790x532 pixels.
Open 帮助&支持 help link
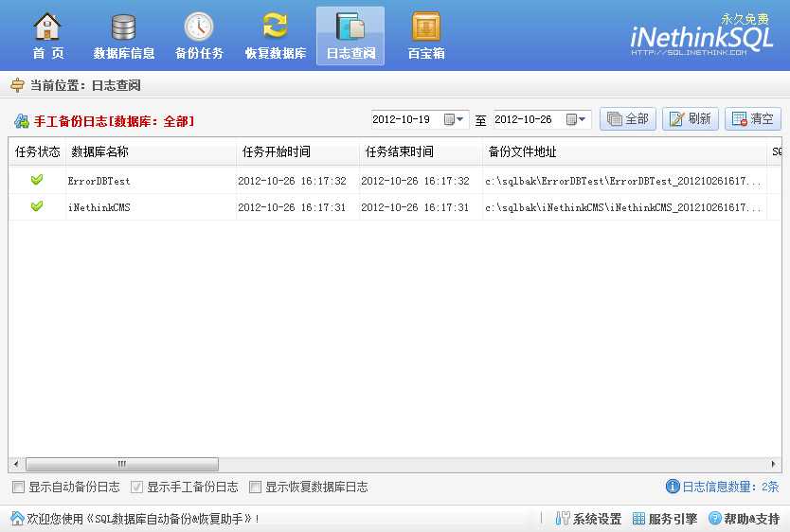click(745, 519)
